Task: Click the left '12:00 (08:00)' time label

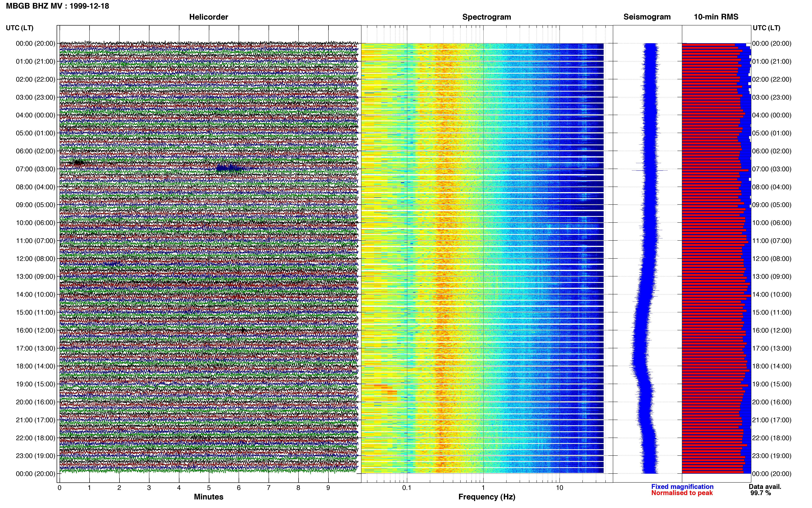Action: tap(36, 259)
